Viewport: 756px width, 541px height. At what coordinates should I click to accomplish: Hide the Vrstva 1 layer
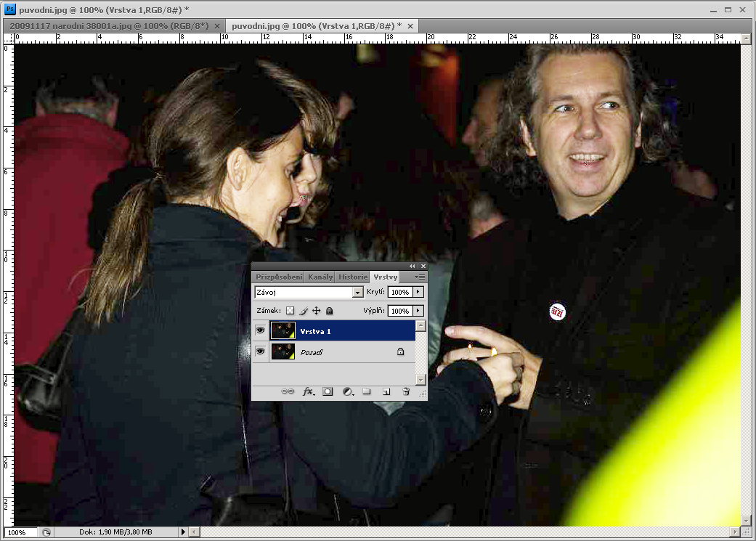[x=260, y=331]
